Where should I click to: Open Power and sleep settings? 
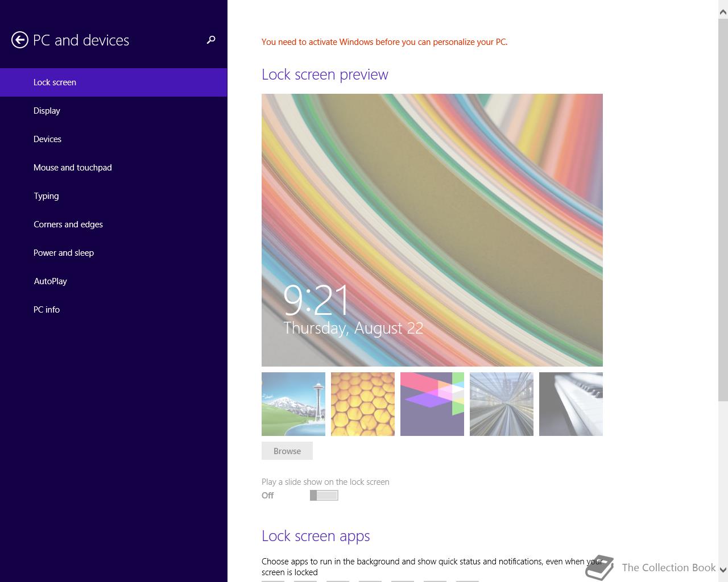coord(114,253)
